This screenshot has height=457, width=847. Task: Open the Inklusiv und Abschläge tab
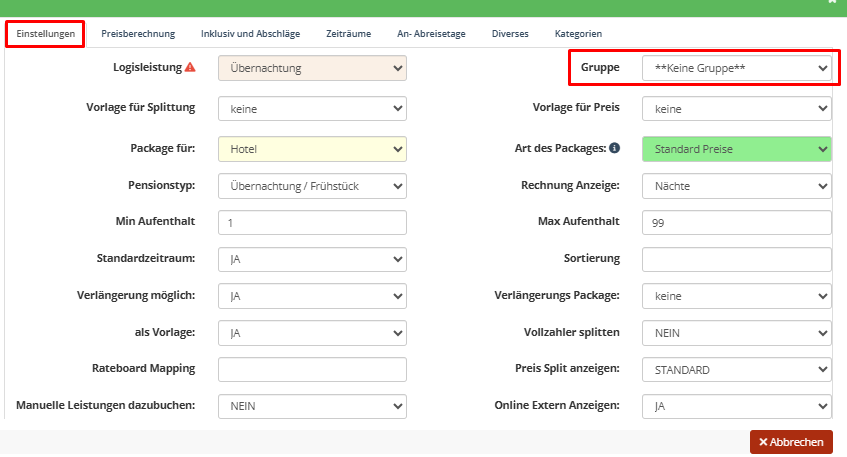click(x=251, y=33)
